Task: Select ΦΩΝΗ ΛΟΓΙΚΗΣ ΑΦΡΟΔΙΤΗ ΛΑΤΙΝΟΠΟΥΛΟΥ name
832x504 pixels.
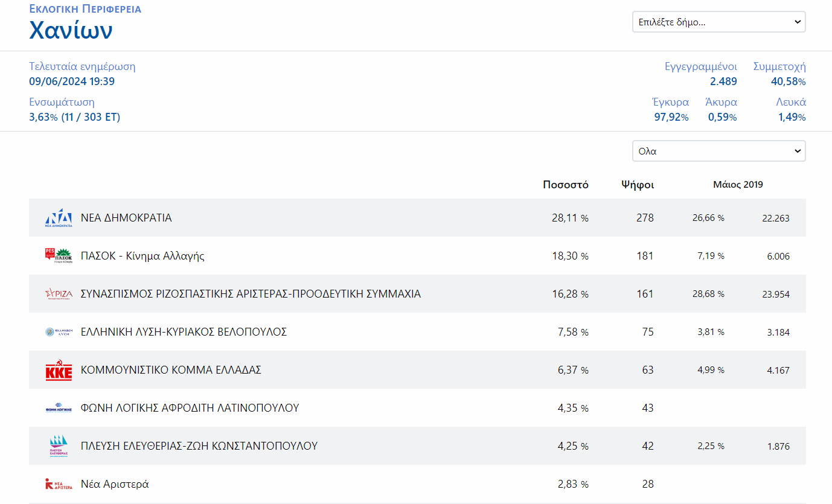Action: click(190, 408)
